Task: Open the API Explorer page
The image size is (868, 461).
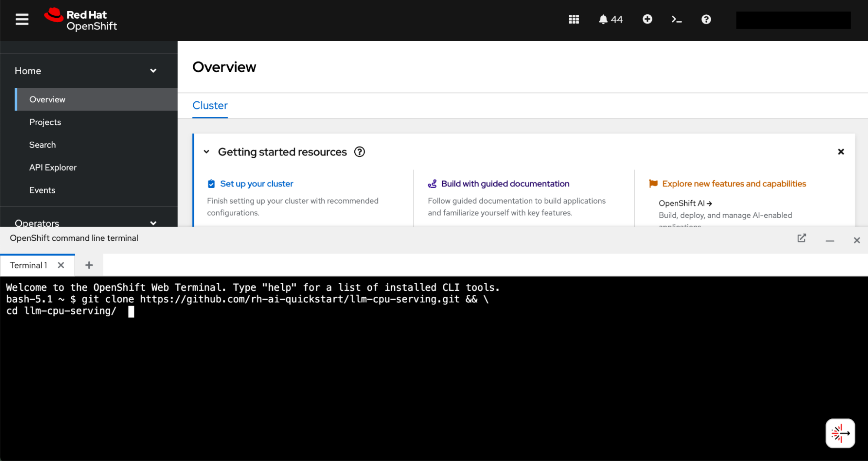Action: coord(53,167)
